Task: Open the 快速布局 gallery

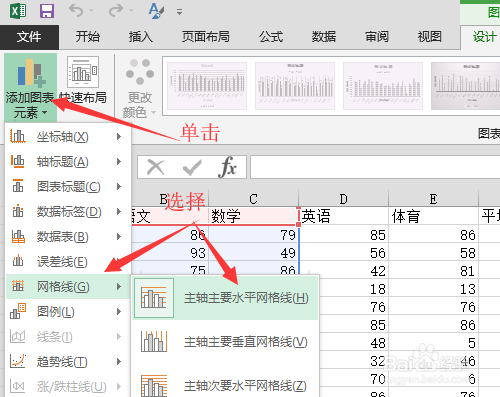Action: (83, 81)
